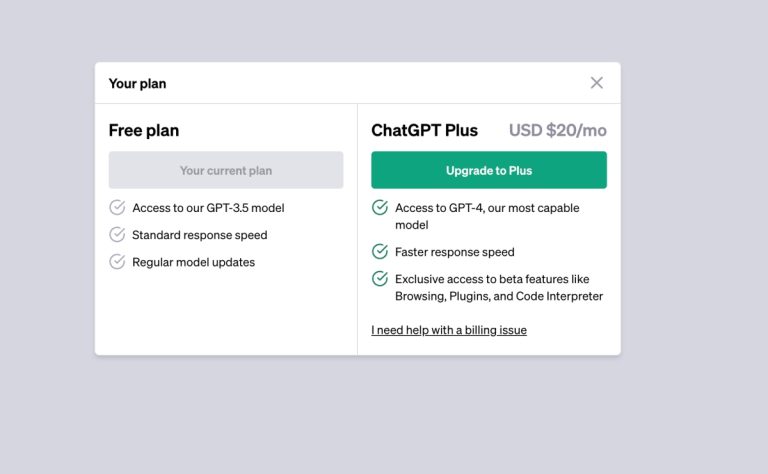The image size is (768, 474).
Task: Click the Your current plan button
Action: 226,170
